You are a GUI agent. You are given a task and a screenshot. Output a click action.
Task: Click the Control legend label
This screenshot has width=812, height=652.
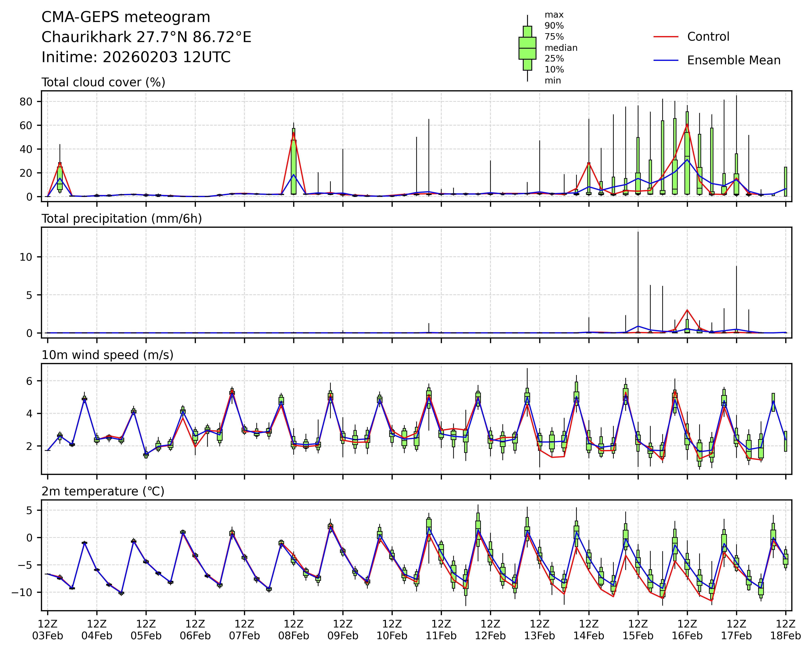click(708, 37)
